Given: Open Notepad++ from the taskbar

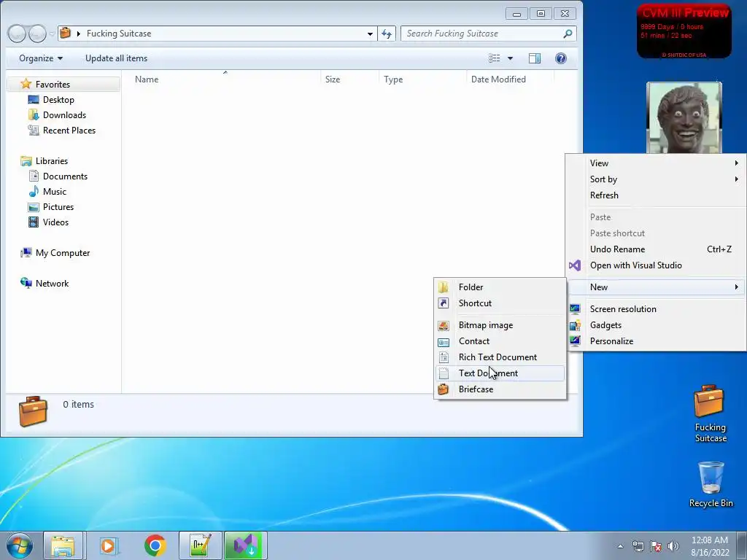Looking at the screenshot, I should point(200,545).
